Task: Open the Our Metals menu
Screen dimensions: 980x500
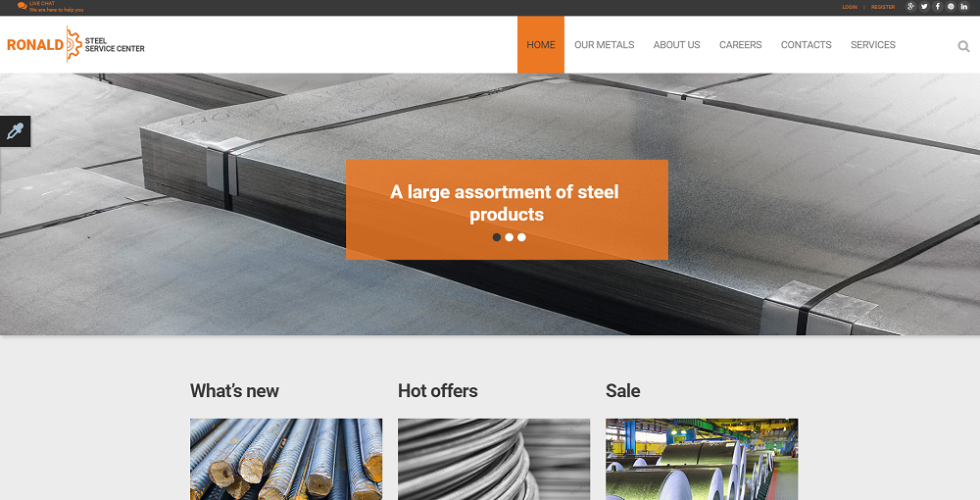Action: (605, 45)
